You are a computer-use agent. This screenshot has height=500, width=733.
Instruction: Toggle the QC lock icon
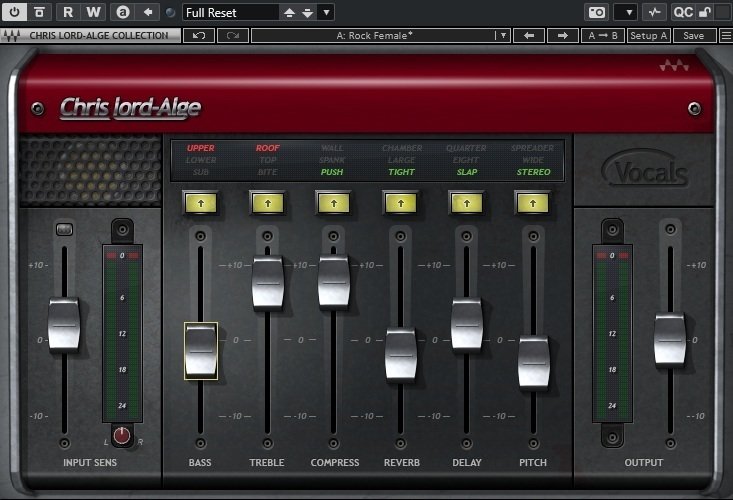pos(704,12)
